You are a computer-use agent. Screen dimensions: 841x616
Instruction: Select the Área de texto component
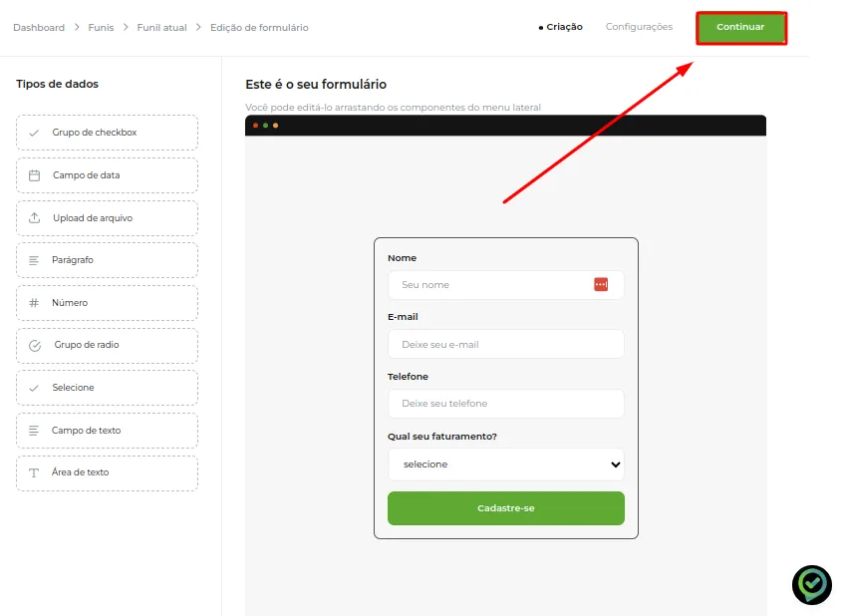(108, 472)
